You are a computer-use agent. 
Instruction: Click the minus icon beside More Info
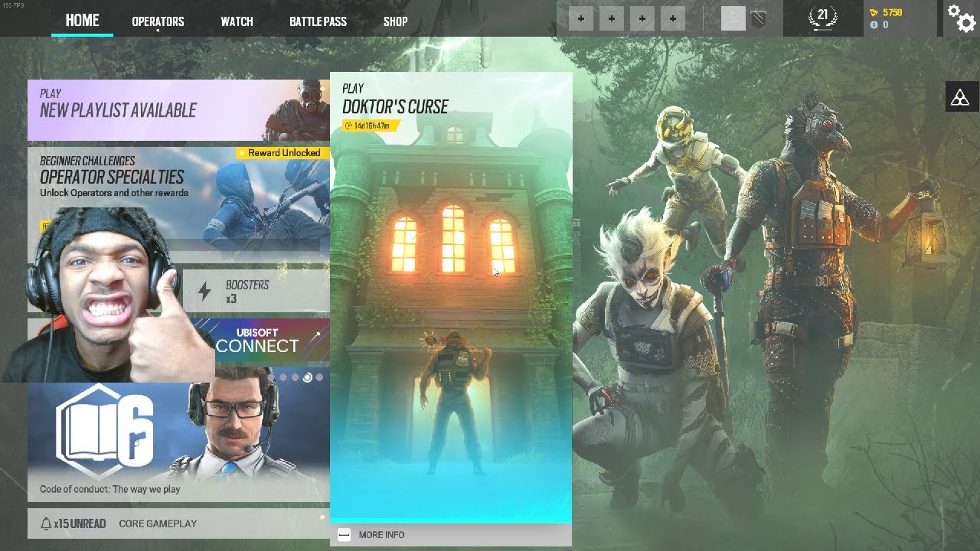(x=344, y=534)
